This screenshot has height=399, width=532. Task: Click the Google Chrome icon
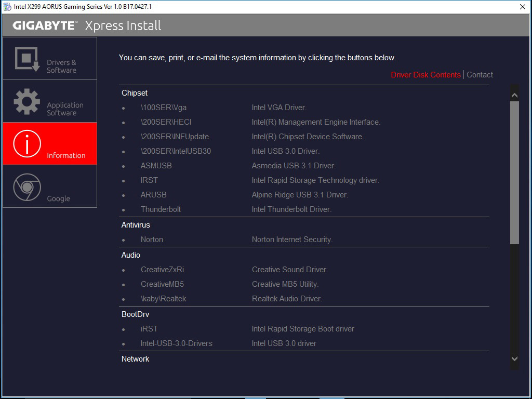click(27, 187)
